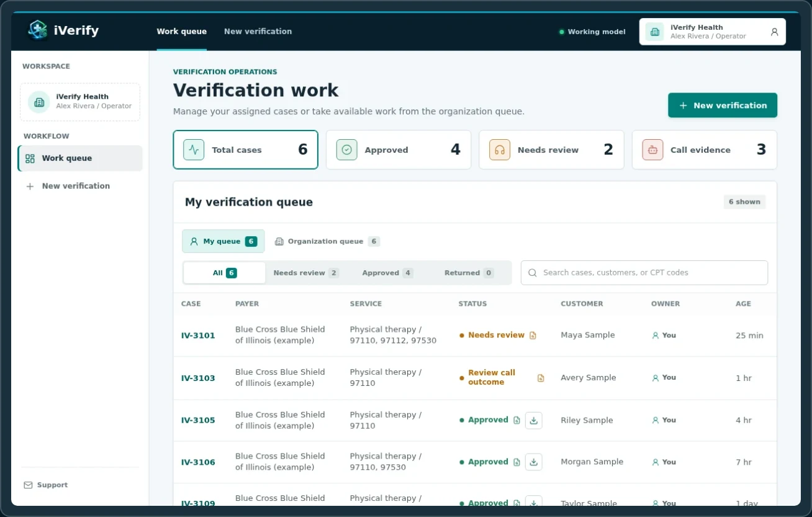Screen dimensions: 812x517
Task: Click the search magnifier icon
Action: (x=533, y=273)
